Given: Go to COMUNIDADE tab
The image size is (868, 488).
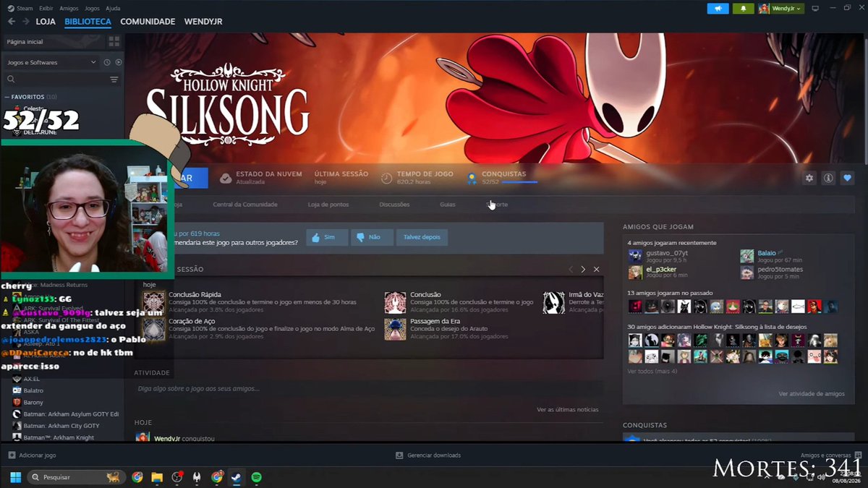Looking at the screenshot, I should 148,22.
